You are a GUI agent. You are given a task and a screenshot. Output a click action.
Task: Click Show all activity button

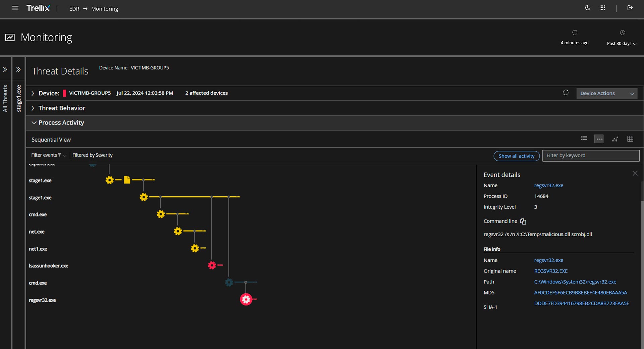516,156
